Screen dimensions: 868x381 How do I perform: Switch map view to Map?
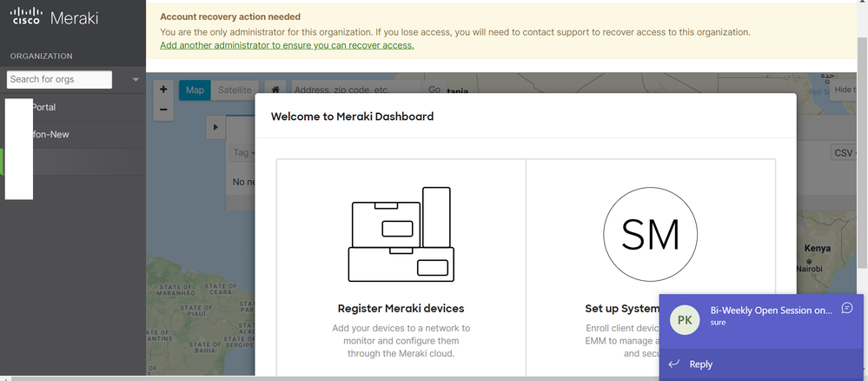pos(195,90)
